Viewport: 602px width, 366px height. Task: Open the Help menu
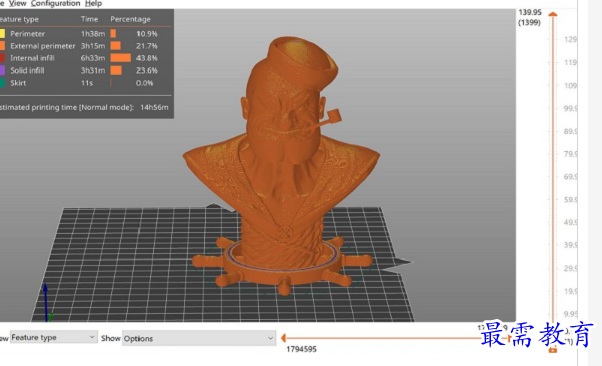pos(93,3)
